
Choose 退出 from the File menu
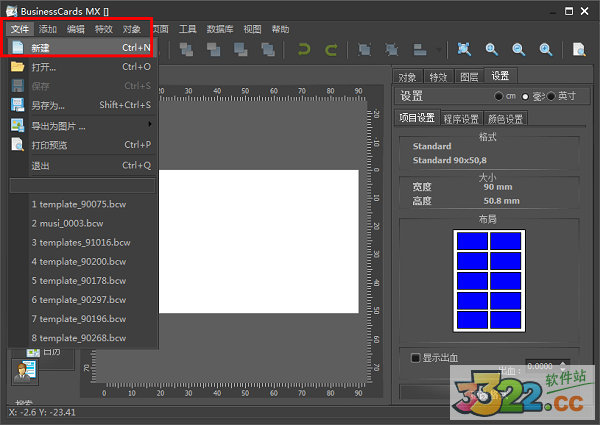(82, 166)
